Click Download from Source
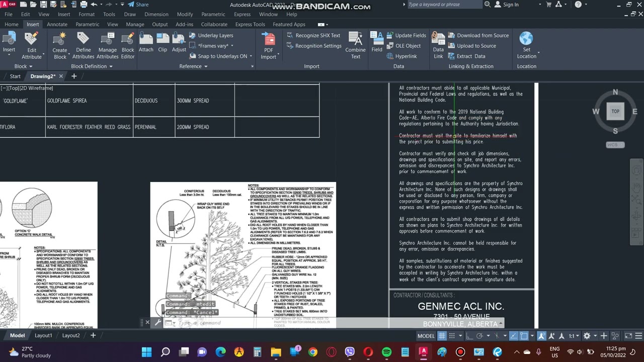The width and height of the screenshot is (644, 362). 478,35
